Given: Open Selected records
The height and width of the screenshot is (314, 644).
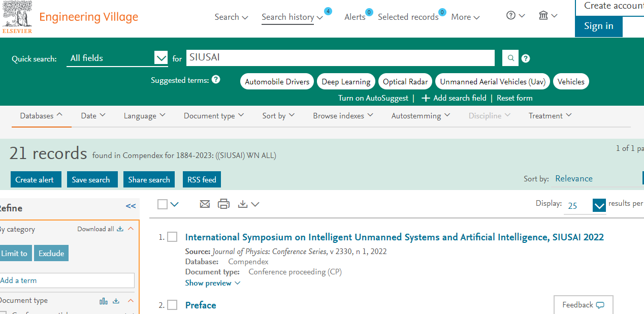Looking at the screenshot, I should point(408,17).
